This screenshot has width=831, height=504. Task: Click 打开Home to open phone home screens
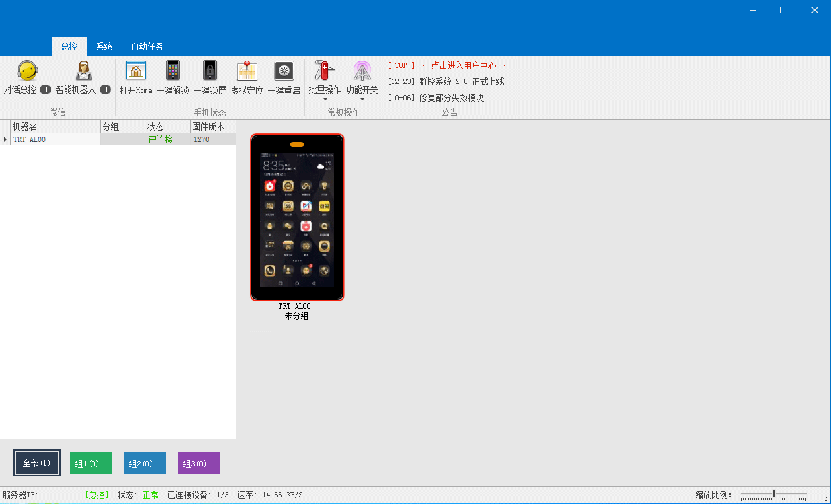pyautogui.click(x=135, y=74)
